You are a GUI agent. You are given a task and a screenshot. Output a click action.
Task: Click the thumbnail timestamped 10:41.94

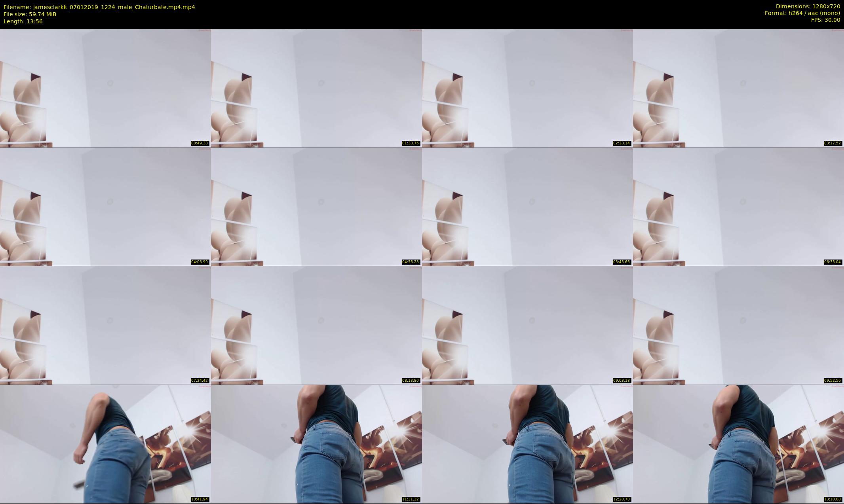(105, 444)
